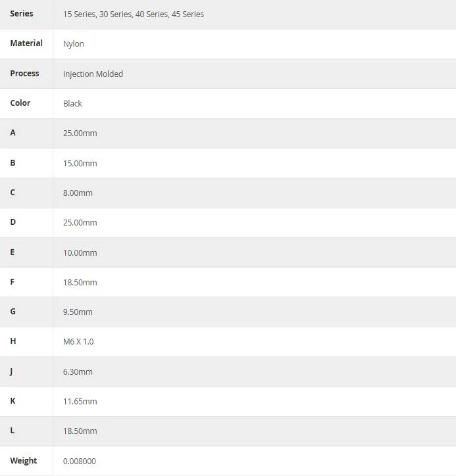Select the 9.50mm value in row G
This screenshot has height=476, width=456.
click(78, 312)
